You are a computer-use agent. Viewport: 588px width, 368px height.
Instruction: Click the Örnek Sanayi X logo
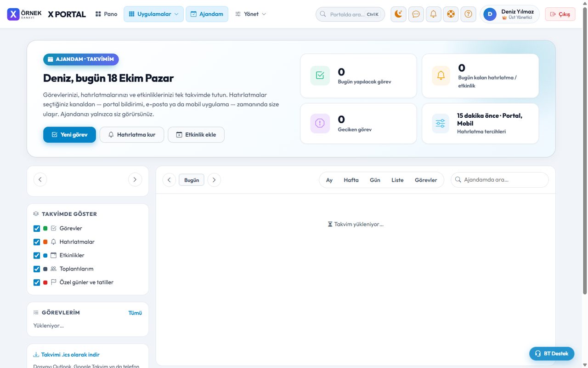(24, 14)
